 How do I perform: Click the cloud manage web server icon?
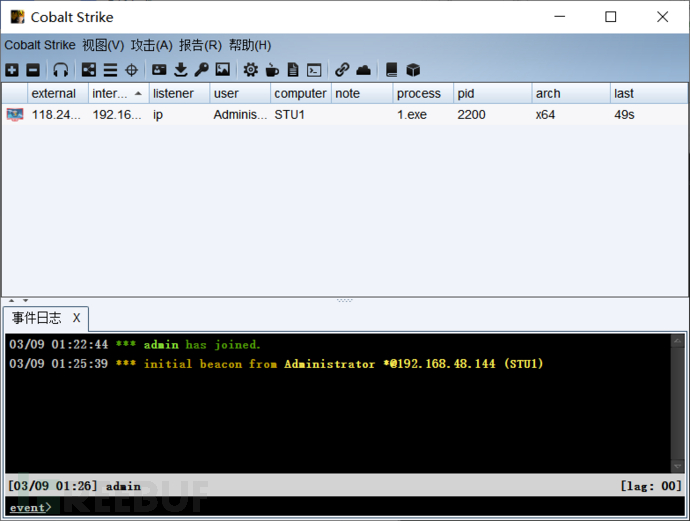point(363,70)
